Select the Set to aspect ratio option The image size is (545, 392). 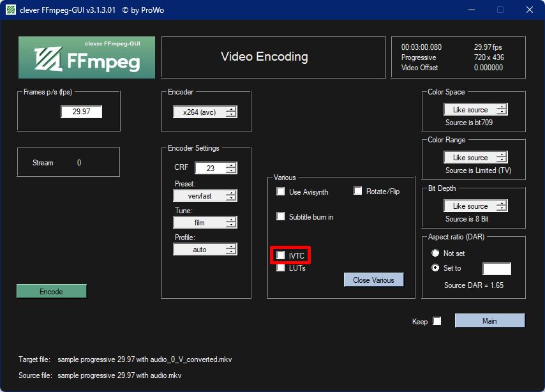(435, 268)
